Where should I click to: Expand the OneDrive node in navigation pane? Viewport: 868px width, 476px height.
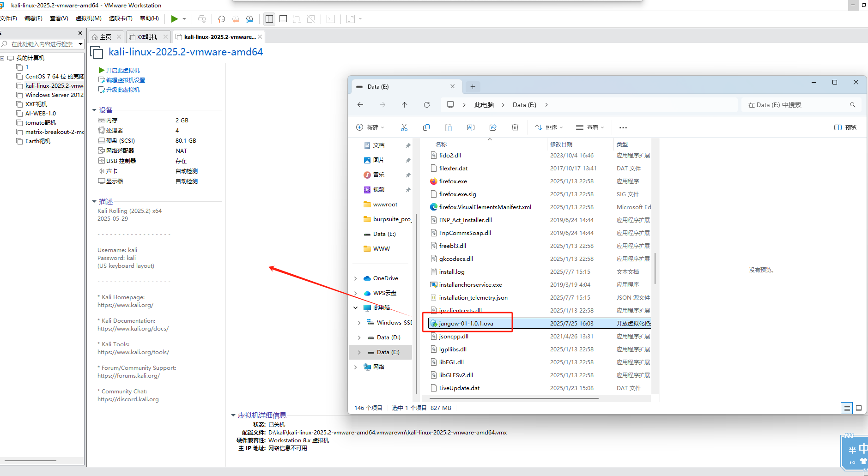click(355, 278)
